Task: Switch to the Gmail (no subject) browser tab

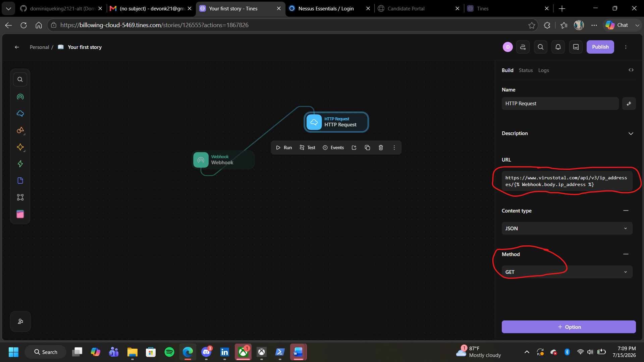Action: tap(152, 8)
